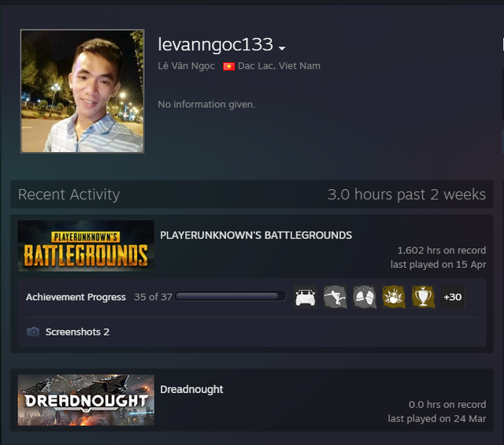Click the Vietnam flag icon
Image resolution: width=504 pixels, height=445 pixels.
click(228, 66)
